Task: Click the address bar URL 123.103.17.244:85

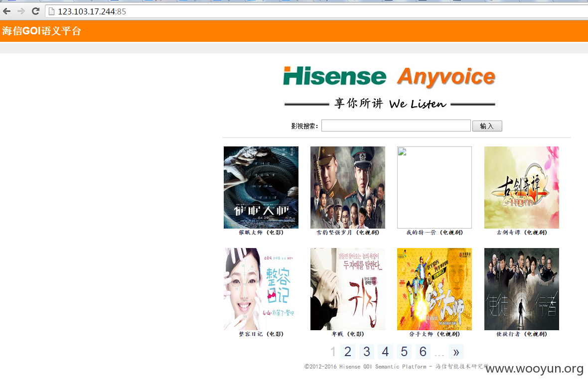Action: tap(92, 11)
